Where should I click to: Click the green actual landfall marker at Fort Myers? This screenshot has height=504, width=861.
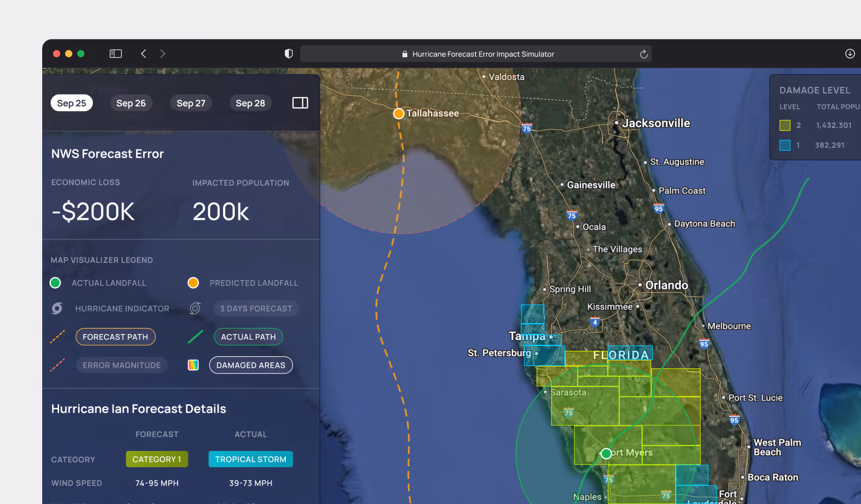click(606, 454)
